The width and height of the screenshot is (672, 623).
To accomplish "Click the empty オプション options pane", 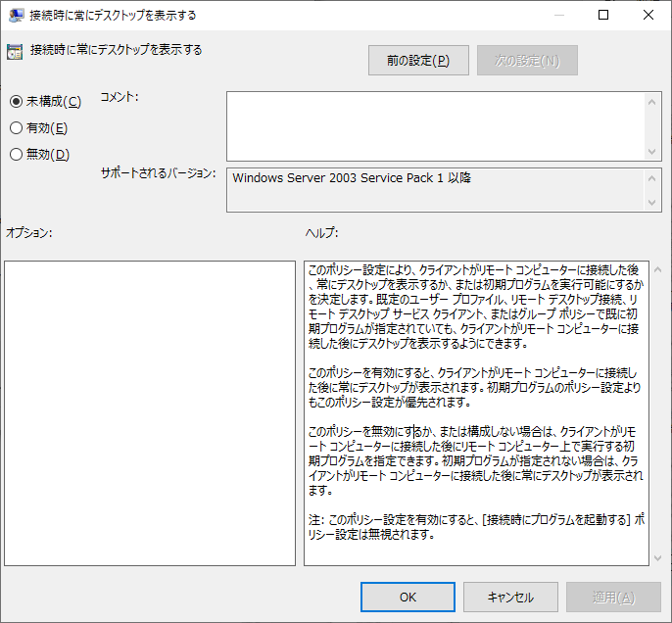I will coord(150,413).
